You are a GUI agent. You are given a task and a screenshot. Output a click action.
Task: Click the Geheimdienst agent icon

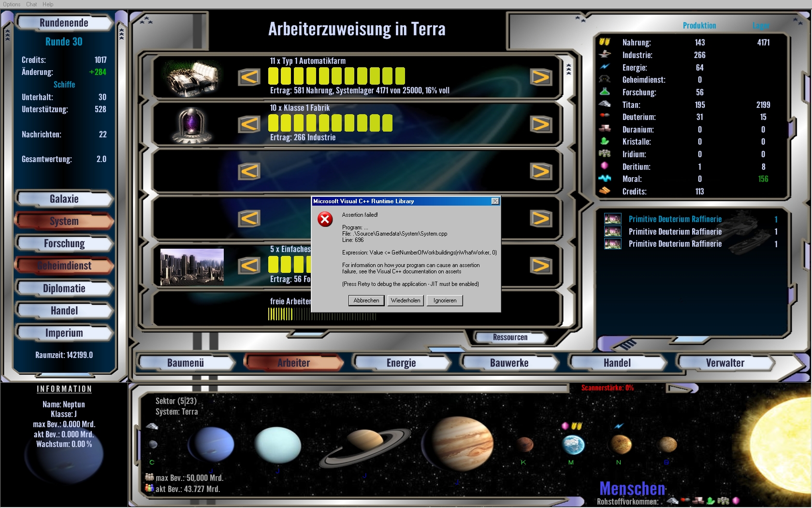[605, 79]
